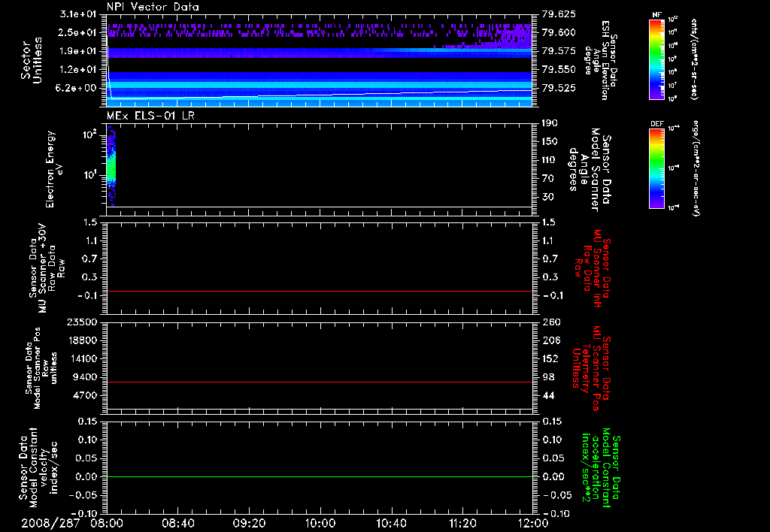Click the 12:00 time axis label
Image resolution: width=770 pixels, height=532 pixels.
coord(533,523)
